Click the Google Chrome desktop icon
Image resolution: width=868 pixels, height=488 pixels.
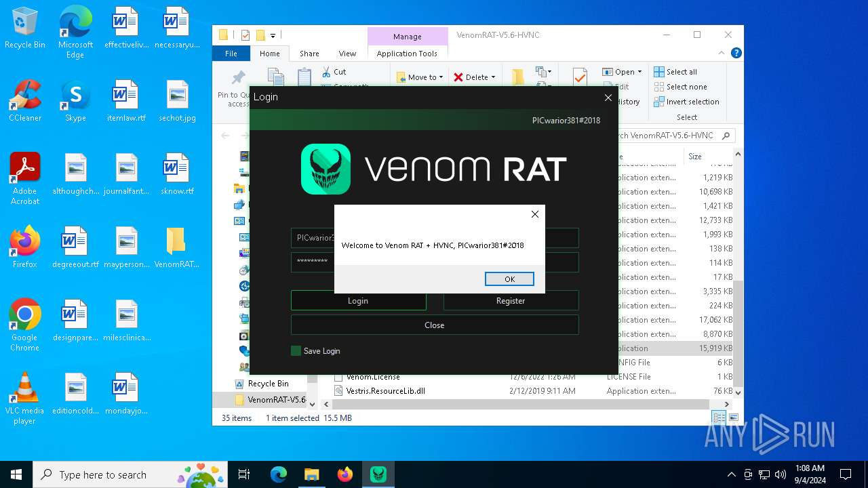pos(25,325)
